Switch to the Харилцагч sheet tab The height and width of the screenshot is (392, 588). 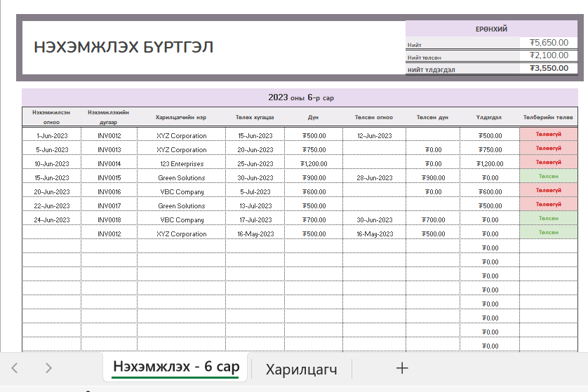(301, 369)
